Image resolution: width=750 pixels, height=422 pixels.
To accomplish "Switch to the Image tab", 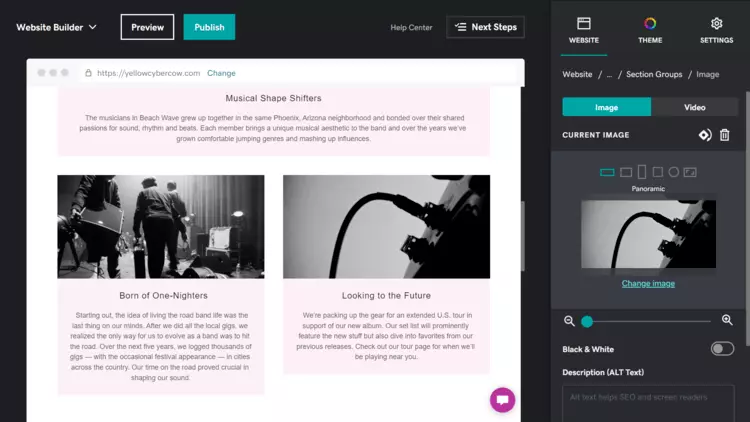I will tap(607, 107).
